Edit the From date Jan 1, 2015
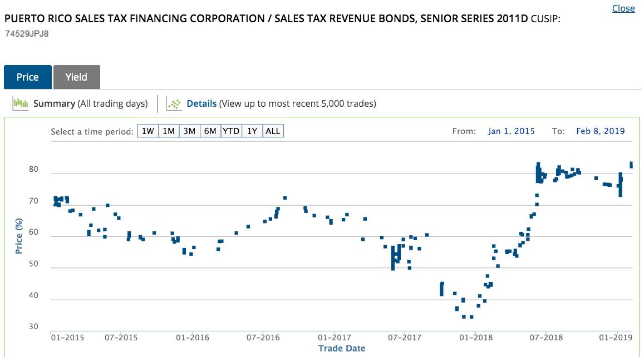The width and height of the screenshot is (644, 357). coord(512,131)
